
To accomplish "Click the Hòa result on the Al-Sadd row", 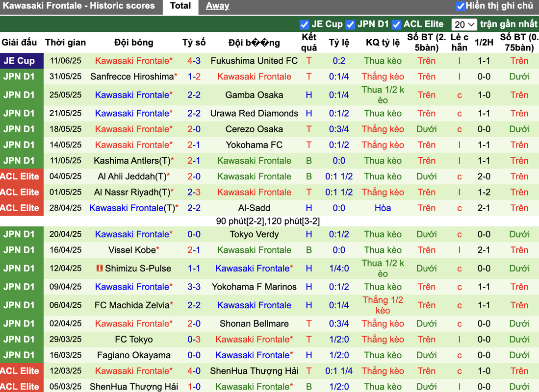I will click(x=383, y=208).
